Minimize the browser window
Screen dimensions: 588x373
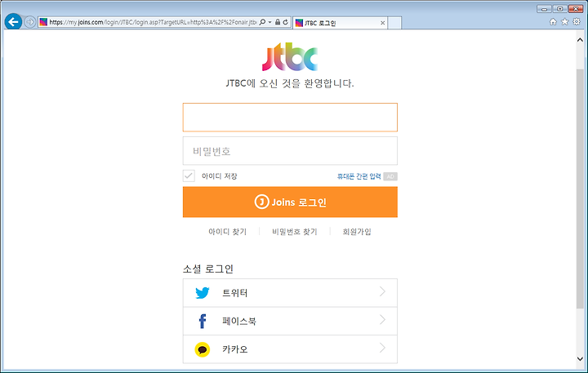(544, 9)
